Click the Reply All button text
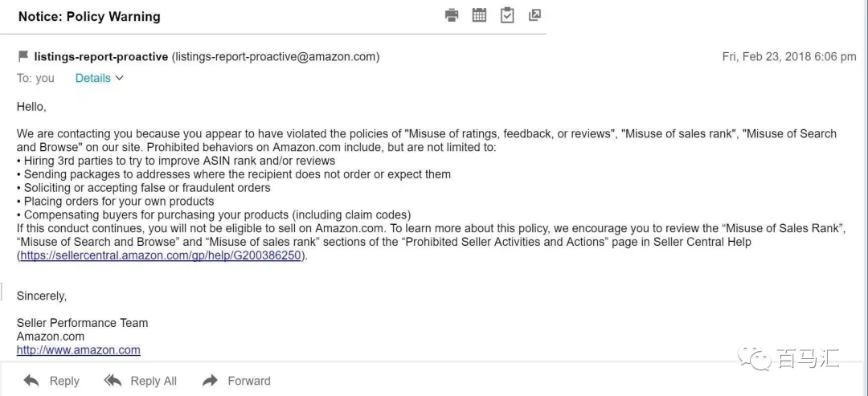This screenshot has height=396, width=868. coord(154,382)
